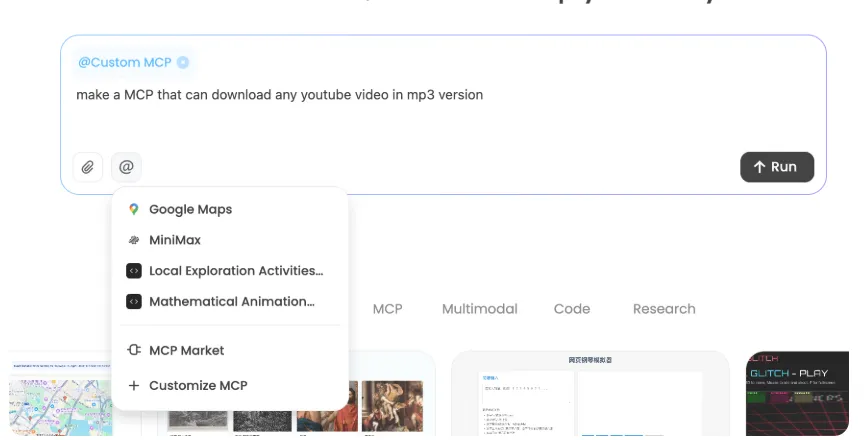867x440 pixels.
Task: Open the Chinese webpage example card
Action: 590,394
